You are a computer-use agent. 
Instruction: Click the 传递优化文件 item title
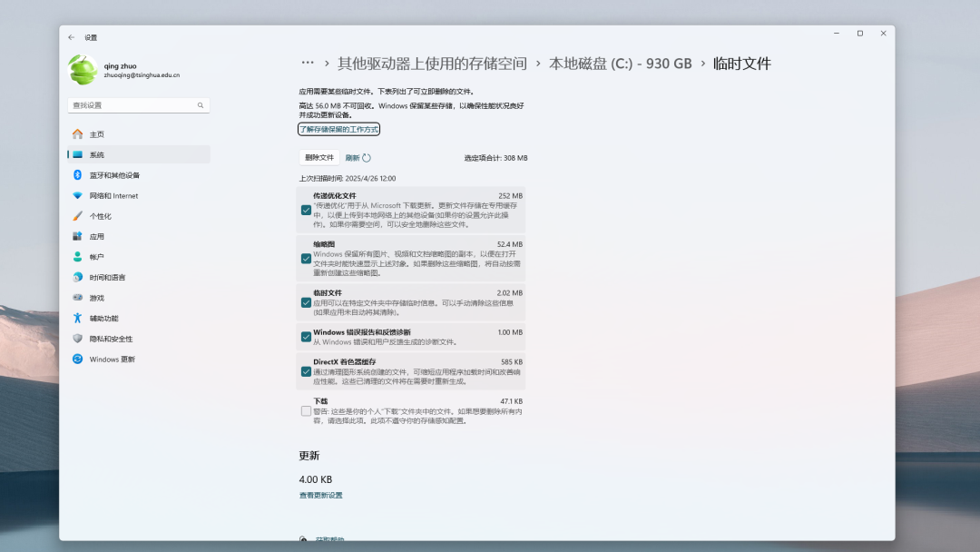(x=334, y=196)
